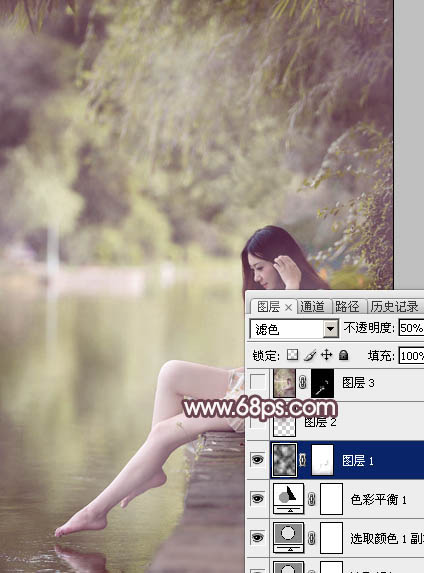Image resolution: width=424 pixels, height=573 pixels.
Task: Click the lock position move icon
Action: [326, 355]
